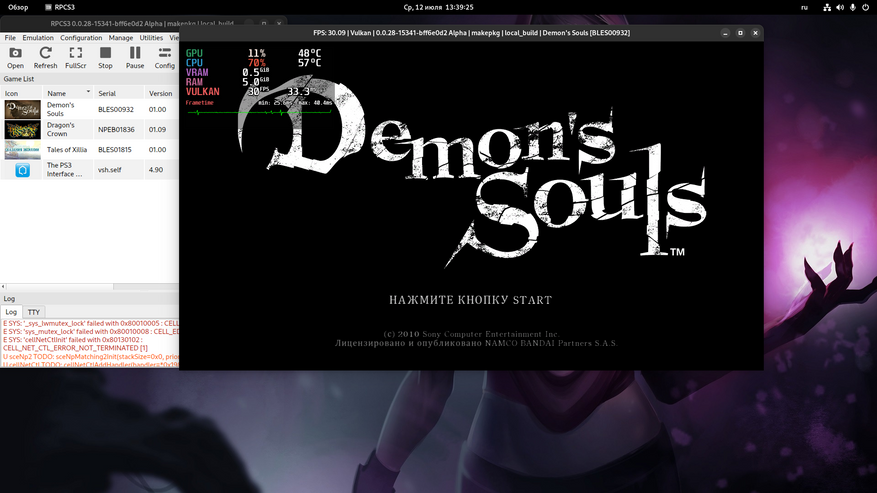Sort game list by Version column

(x=161, y=93)
